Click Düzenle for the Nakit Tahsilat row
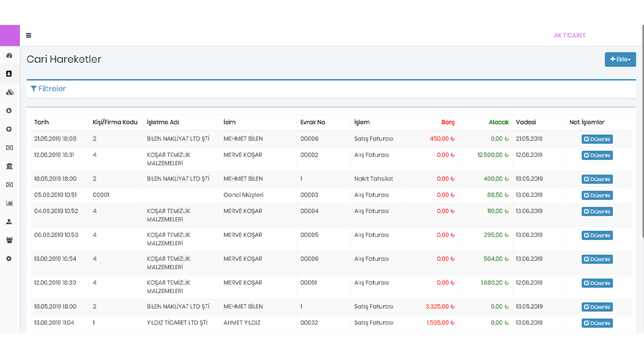This screenshot has width=644, height=350. point(597,179)
